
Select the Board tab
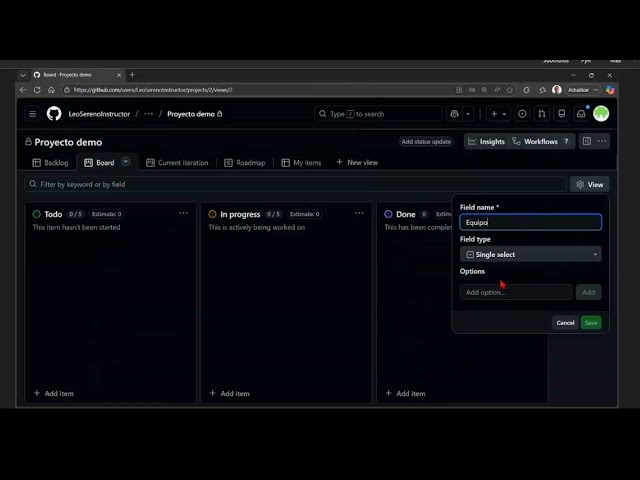coord(99,162)
